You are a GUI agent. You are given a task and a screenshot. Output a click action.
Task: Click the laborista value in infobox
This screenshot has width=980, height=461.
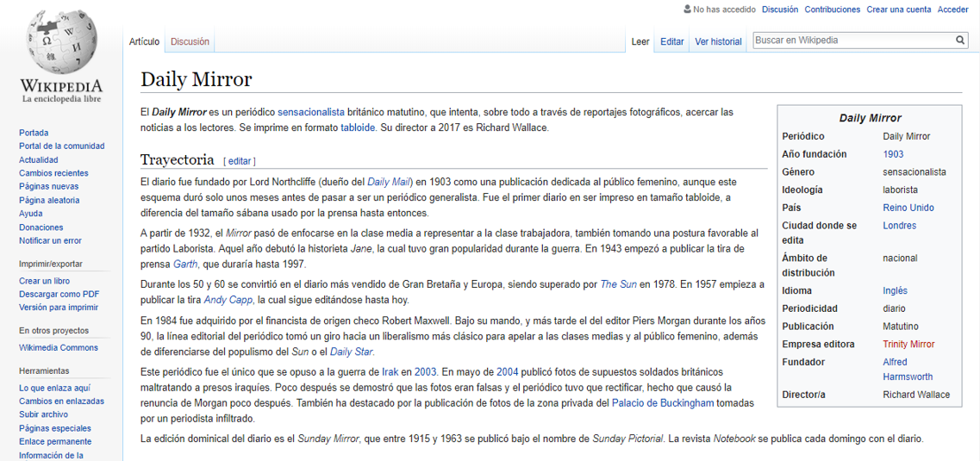click(901, 190)
